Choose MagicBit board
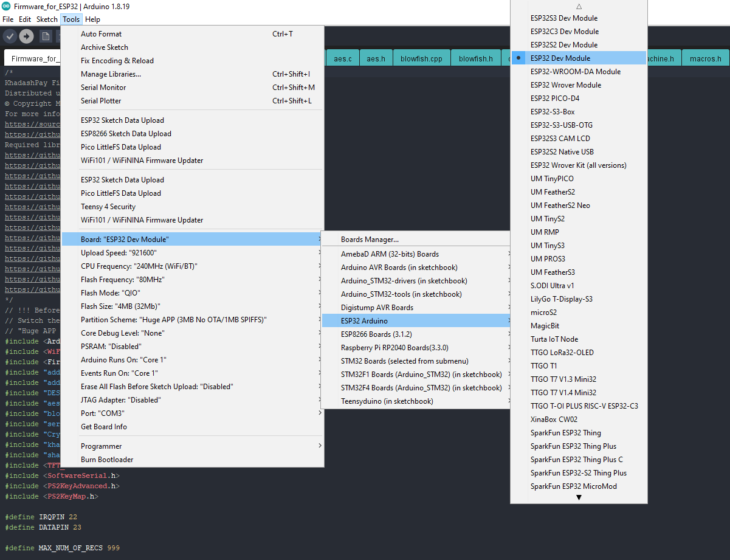 (579, 326)
